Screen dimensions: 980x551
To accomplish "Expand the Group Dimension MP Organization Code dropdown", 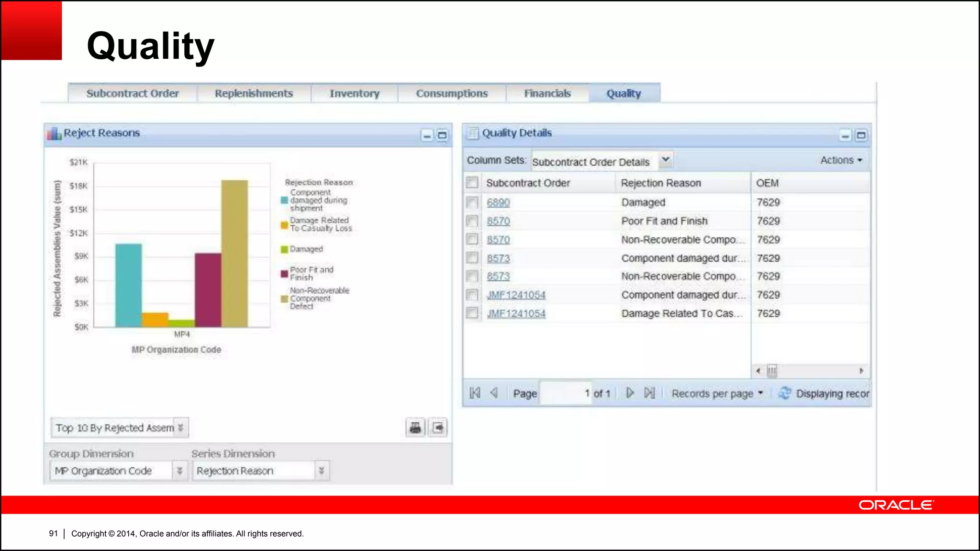I will click(x=179, y=471).
